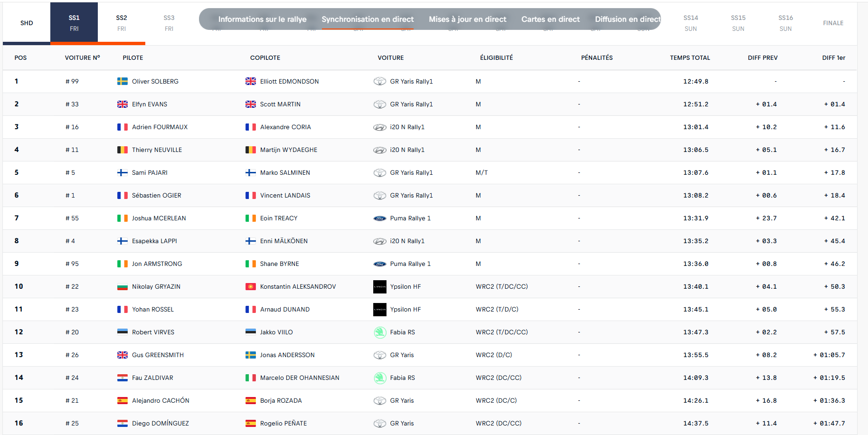Open Diffusion en direct menu item
The height and width of the screenshot is (435, 868).
point(628,19)
